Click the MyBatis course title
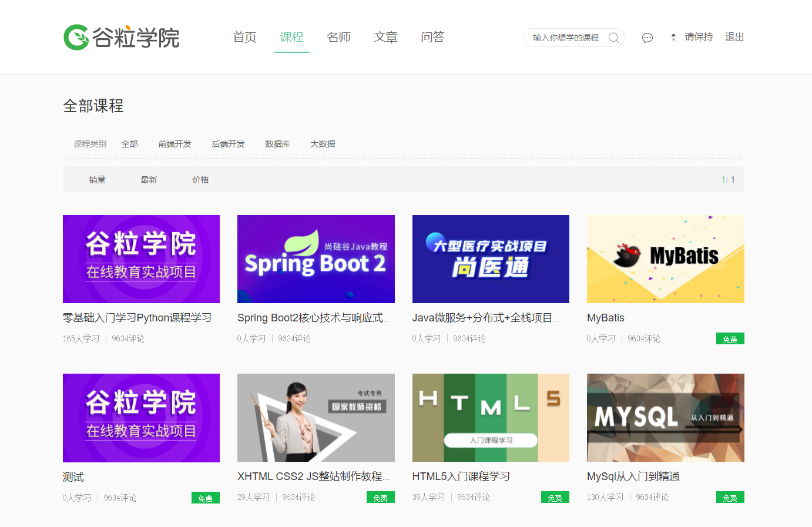812x527 pixels. [606, 318]
